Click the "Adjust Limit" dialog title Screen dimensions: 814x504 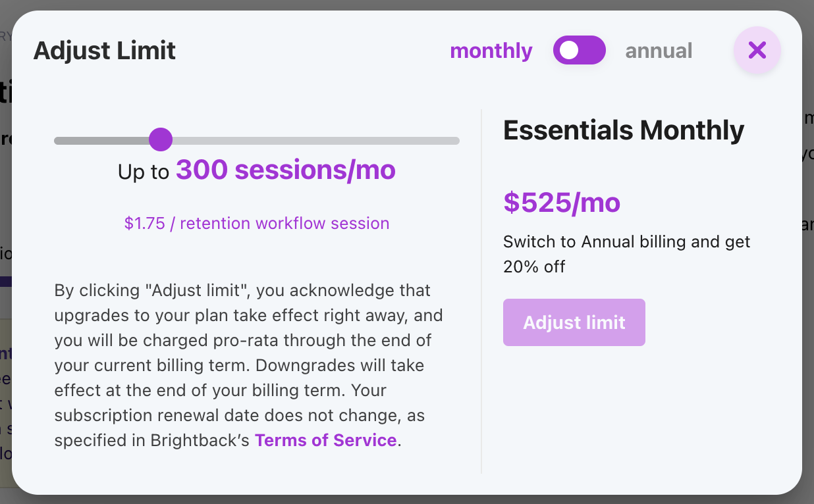coord(105,51)
